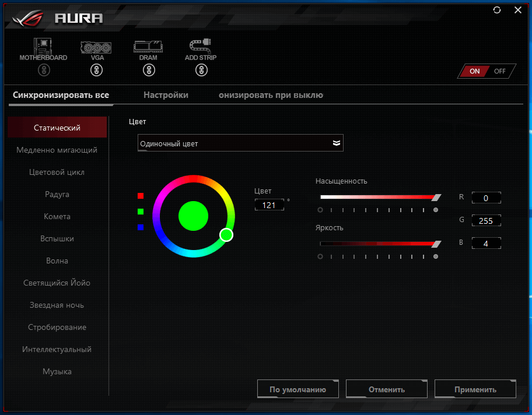Viewport: 532px width, 415px height.
Task: Choose the Комета effect in sidebar
Action: click(57, 216)
